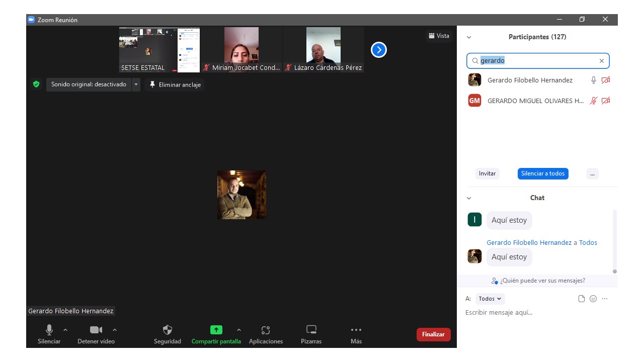Viewport: 644px width, 362px height.
Task: Click Gerardo Filobello avatar in participants list
Action: tap(474, 80)
